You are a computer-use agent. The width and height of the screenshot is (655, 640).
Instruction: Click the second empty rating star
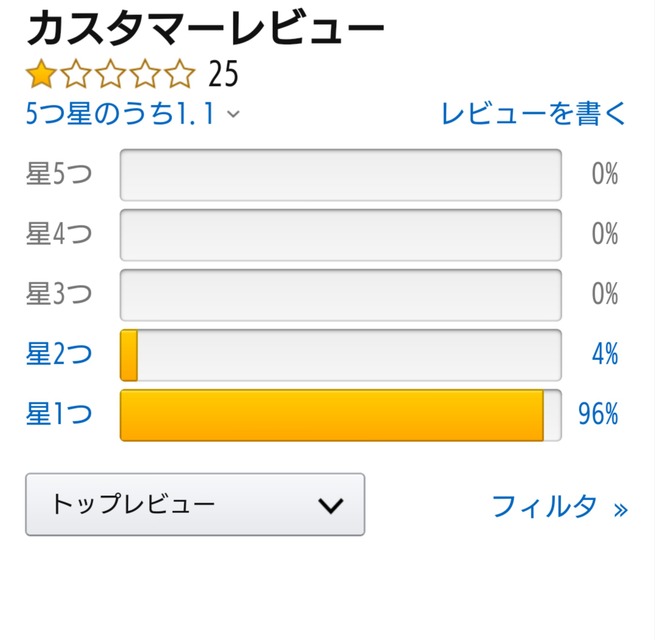pos(76,74)
